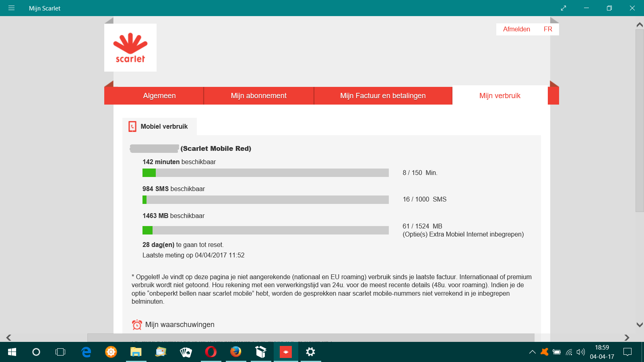The image size is (644, 362).
Task: Click the horizontal scrollbar right arrow
Action: (627, 337)
